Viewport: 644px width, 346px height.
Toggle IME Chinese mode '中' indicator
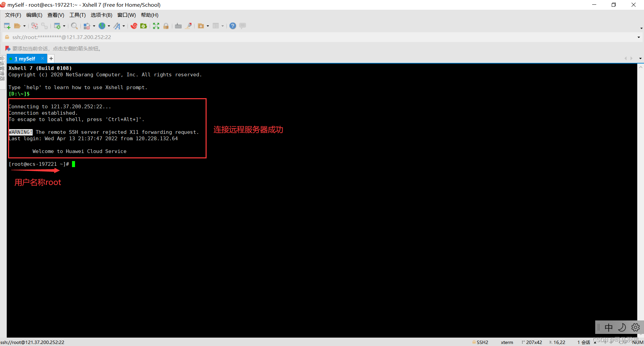coord(609,328)
